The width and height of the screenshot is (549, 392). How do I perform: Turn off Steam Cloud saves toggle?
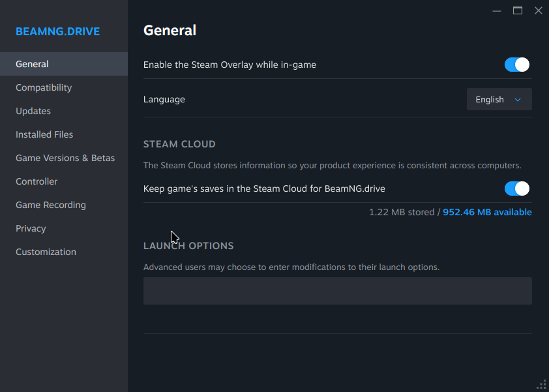tap(517, 188)
